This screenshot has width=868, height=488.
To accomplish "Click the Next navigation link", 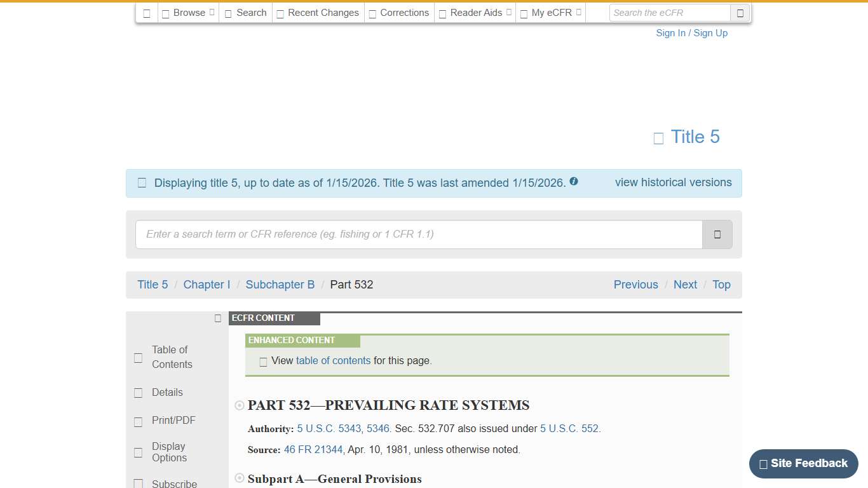I will click(x=685, y=285).
